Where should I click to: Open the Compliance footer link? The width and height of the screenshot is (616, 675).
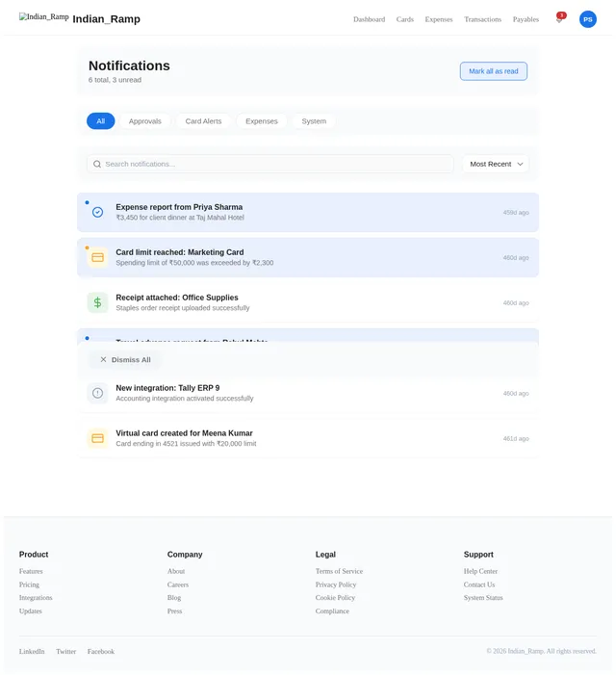coord(332,610)
